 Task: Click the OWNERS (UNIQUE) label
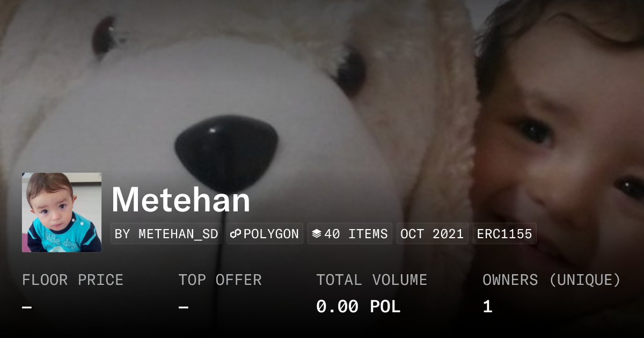(x=552, y=280)
